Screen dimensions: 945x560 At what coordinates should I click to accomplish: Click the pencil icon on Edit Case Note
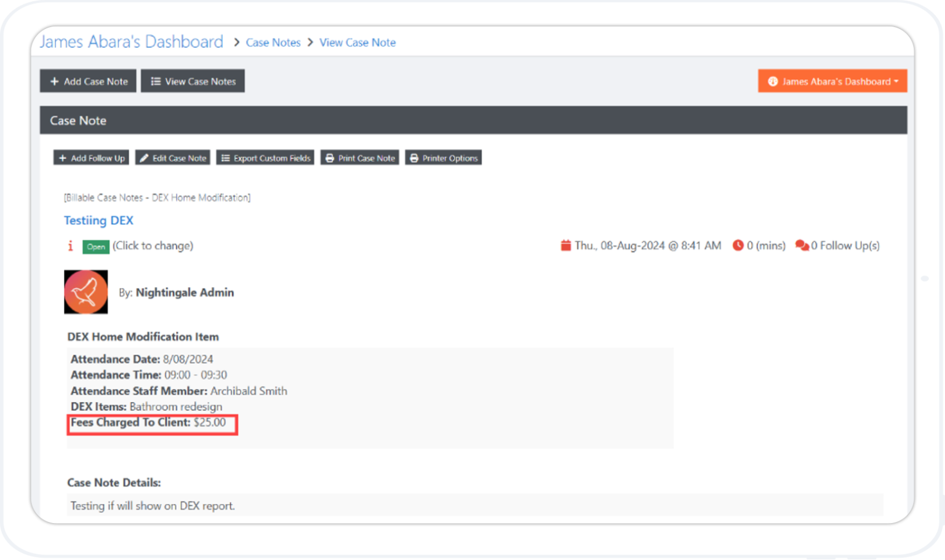click(144, 157)
